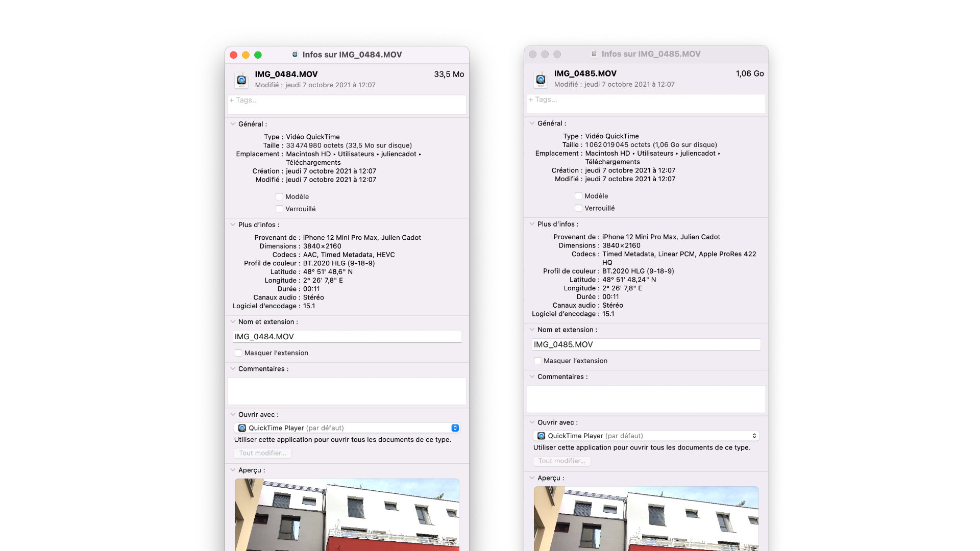
Task: Collapse Plus d'infos section in IMG_0484.MOV window
Action: tap(233, 224)
